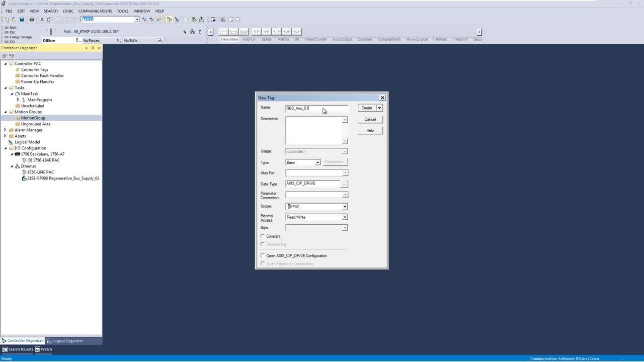
Task: Switch to Logical Organizer tab
Action: (x=65, y=341)
